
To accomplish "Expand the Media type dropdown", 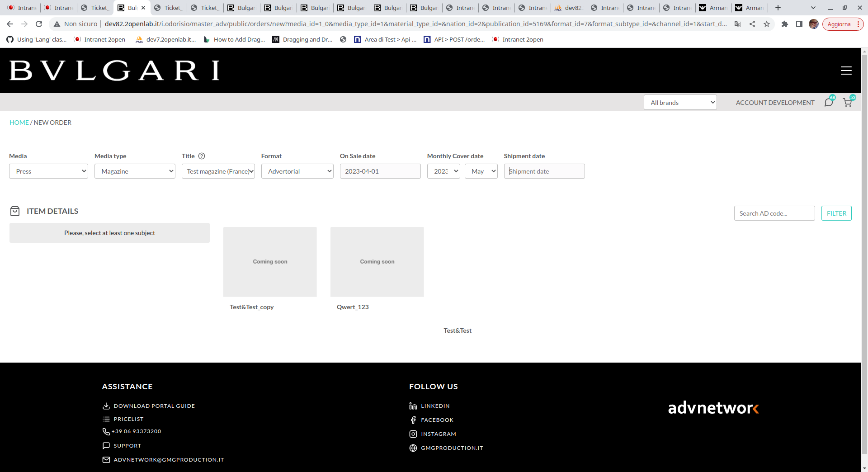I will point(135,171).
